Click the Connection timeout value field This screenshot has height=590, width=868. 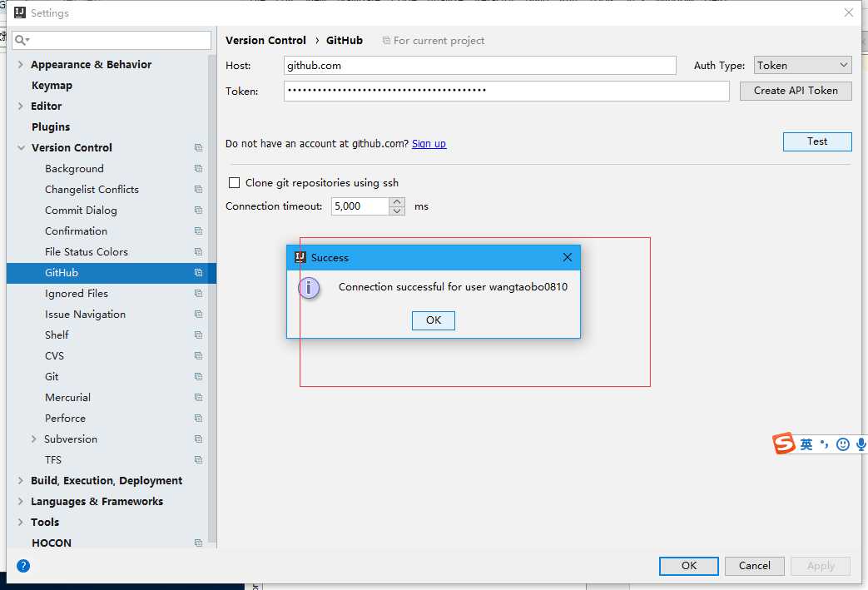(360, 206)
